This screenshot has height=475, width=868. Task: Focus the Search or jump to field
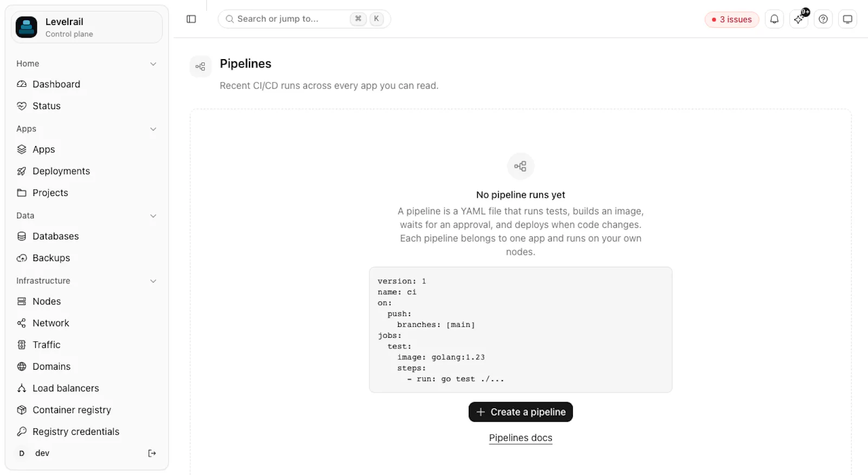coord(304,19)
